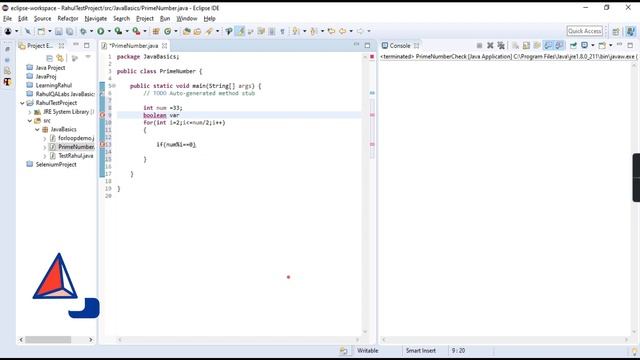The image size is (640, 360).
Task: Click the red overview ruler error indicator
Action: click(x=372, y=57)
